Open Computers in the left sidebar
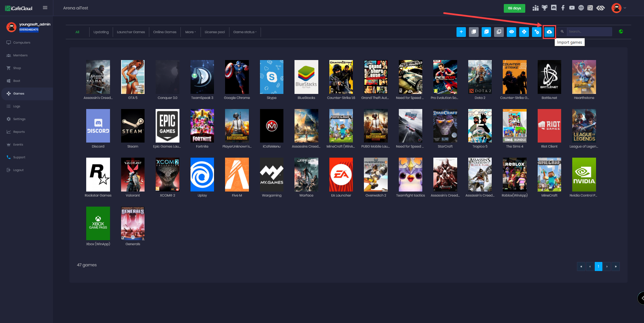 click(x=22, y=43)
